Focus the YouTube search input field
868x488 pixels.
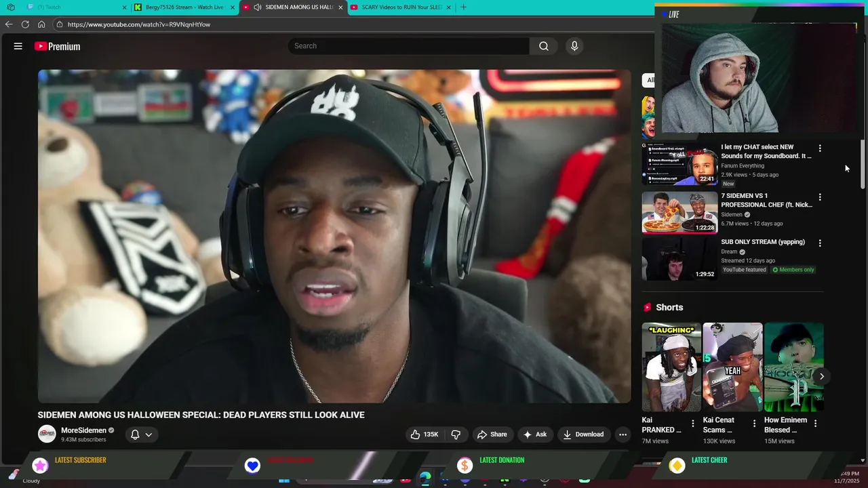tap(409, 46)
